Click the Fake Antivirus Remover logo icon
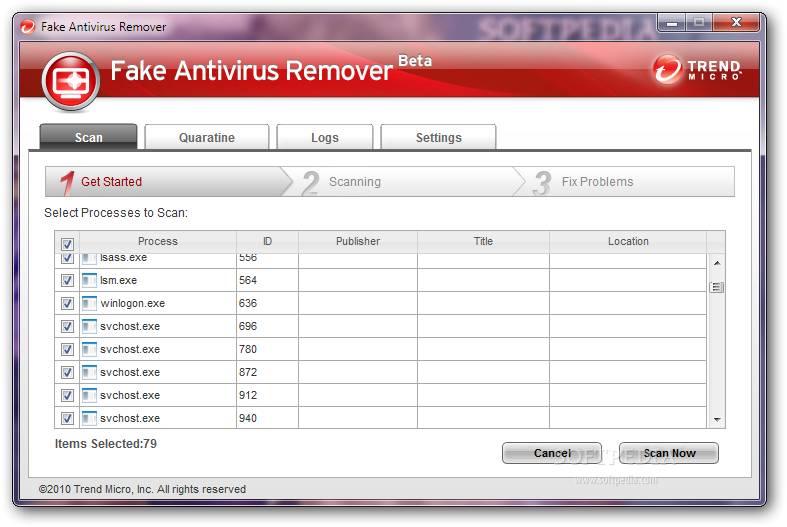The height and width of the screenshot is (527, 787). (x=71, y=81)
